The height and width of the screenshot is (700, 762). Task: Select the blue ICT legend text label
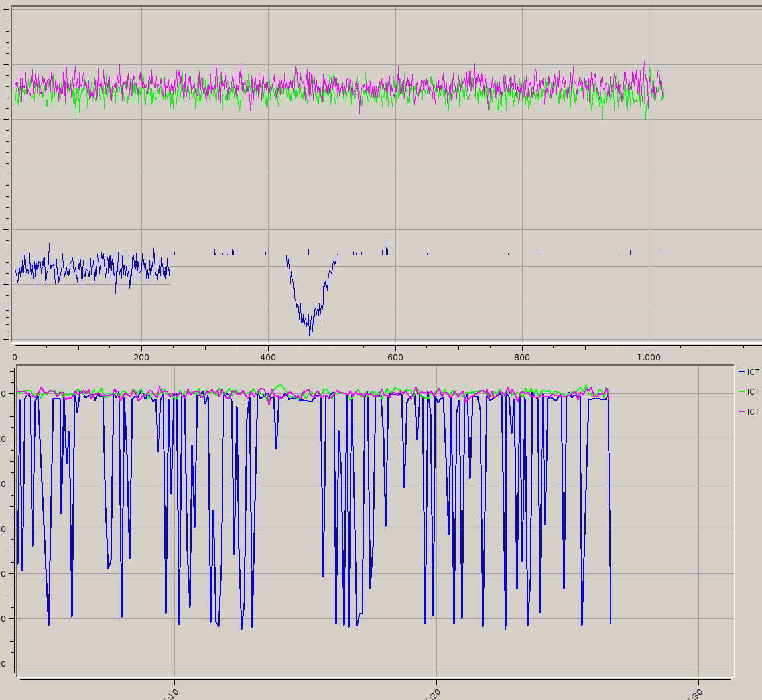(x=753, y=372)
